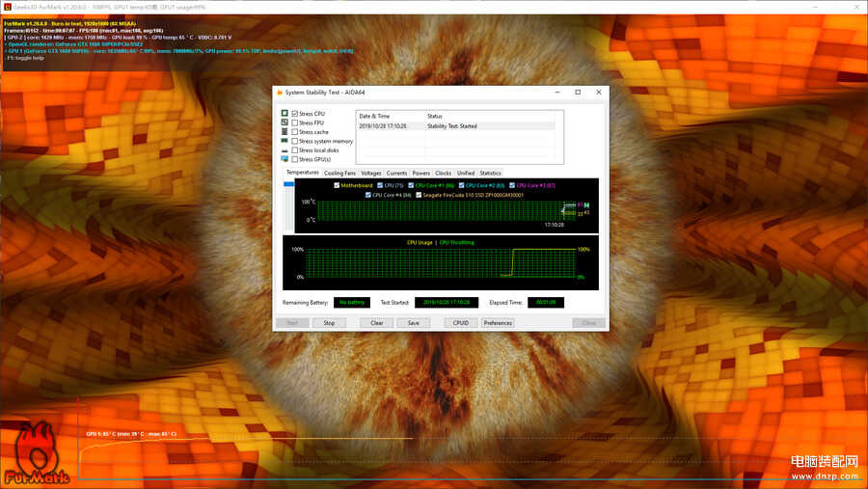Click the monitor icon beside Stress GPU(s)

coord(285,159)
